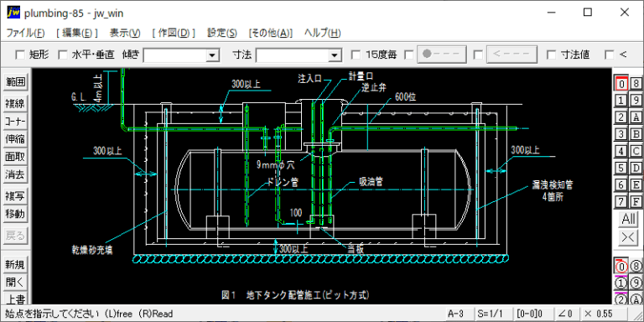Image resolution: width=644 pixels, height=322 pixels.
Task: Select the 消去 tool
Action: 15,174
